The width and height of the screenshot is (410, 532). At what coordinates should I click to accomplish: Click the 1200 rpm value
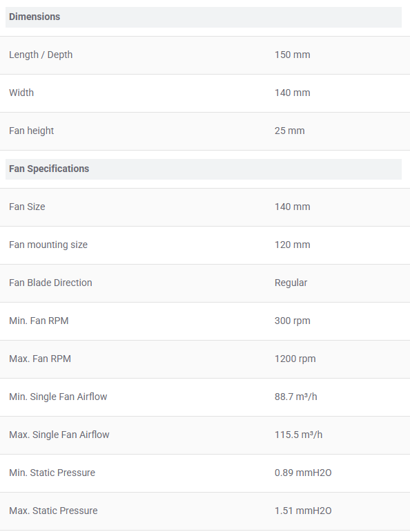(295, 359)
